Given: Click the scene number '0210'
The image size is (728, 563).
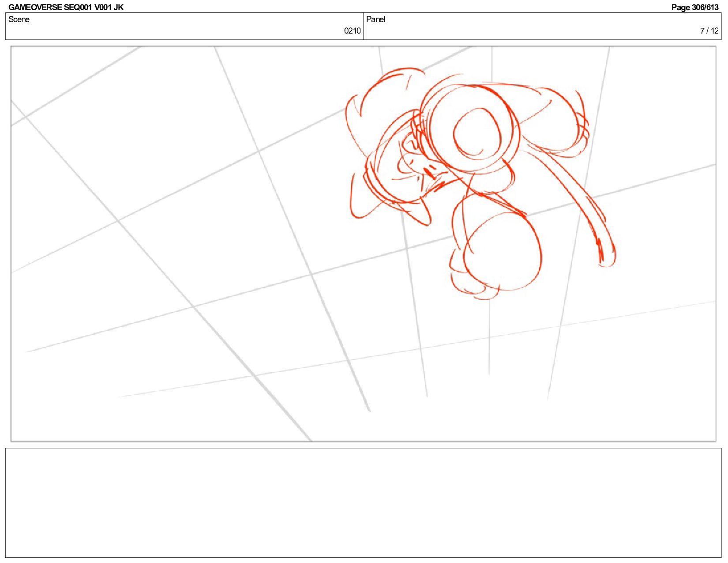Looking at the screenshot, I should pos(352,31).
